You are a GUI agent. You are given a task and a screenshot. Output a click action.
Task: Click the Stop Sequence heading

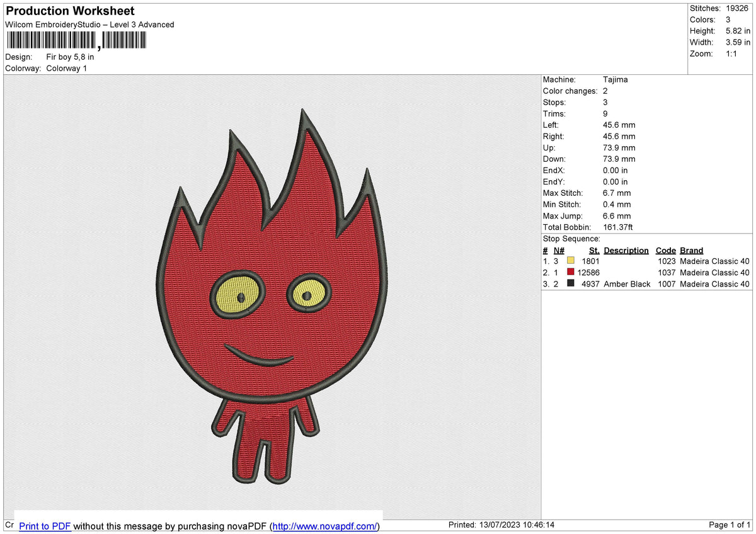coord(571,239)
